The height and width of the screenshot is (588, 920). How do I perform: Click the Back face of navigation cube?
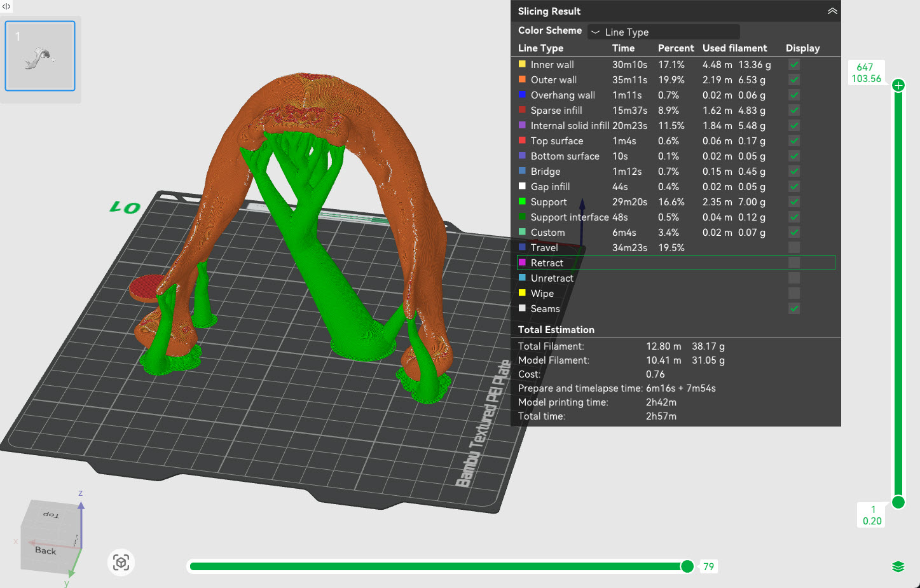tap(45, 550)
